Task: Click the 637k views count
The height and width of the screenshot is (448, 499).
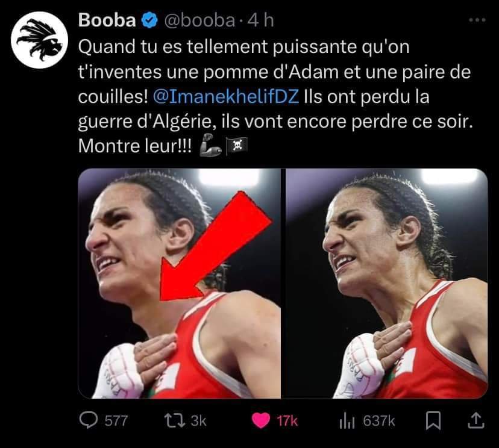Action: coord(378,421)
